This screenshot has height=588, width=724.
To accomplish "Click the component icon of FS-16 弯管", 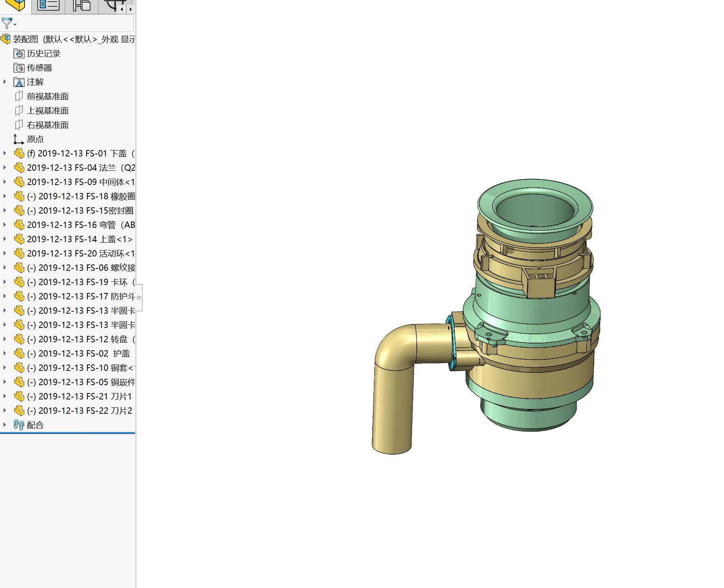I will tap(19, 225).
